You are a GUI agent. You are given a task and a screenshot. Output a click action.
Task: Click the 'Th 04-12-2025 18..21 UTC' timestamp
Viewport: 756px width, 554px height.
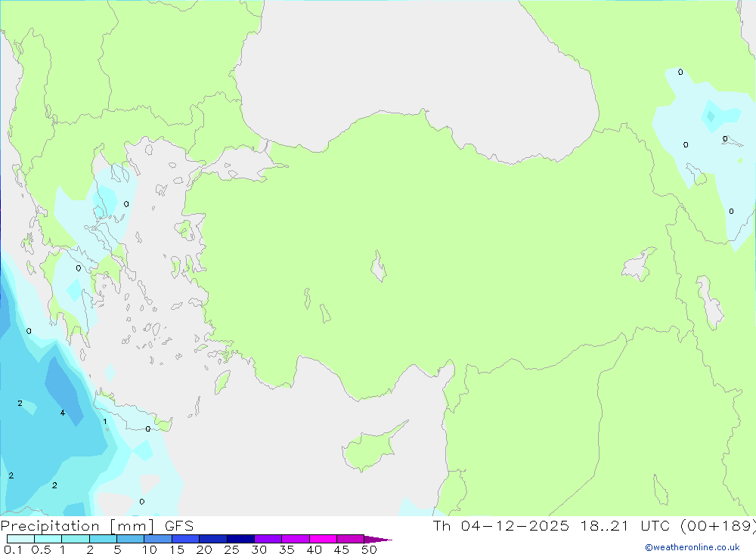point(551,525)
